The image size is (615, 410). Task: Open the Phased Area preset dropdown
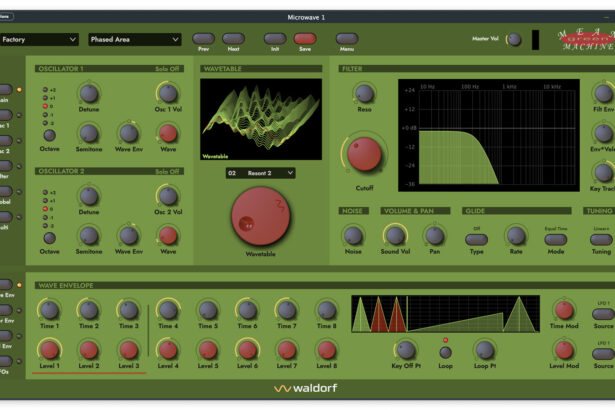(x=135, y=40)
